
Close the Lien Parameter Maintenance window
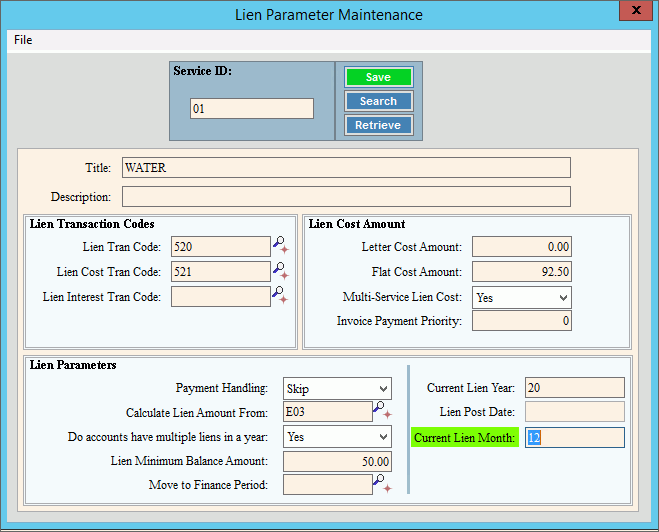pos(635,10)
